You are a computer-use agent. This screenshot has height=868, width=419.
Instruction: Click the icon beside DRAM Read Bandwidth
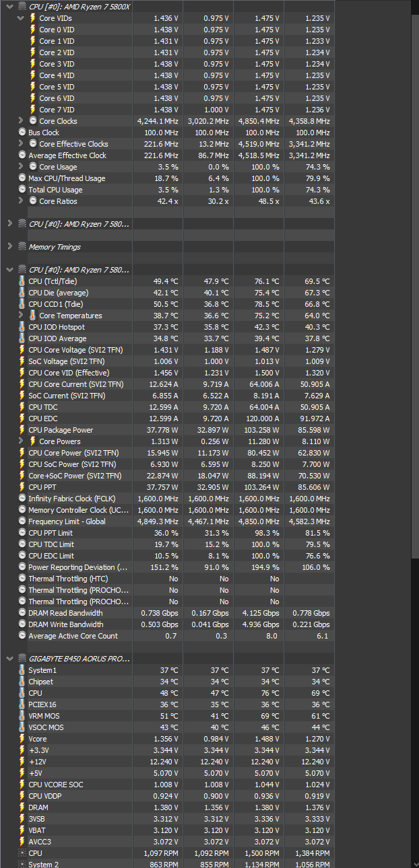[22, 613]
